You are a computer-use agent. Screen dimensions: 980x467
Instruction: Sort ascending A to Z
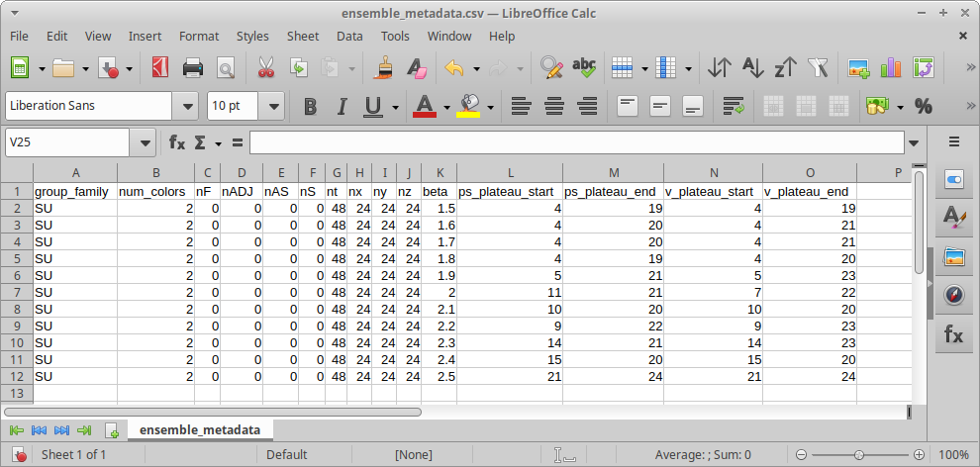752,67
